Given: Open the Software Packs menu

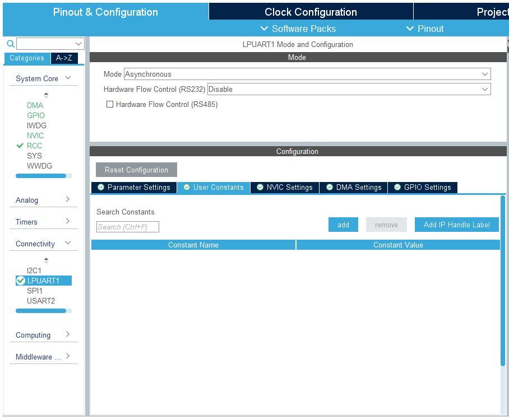Looking at the screenshot, I should pos(298,29).
